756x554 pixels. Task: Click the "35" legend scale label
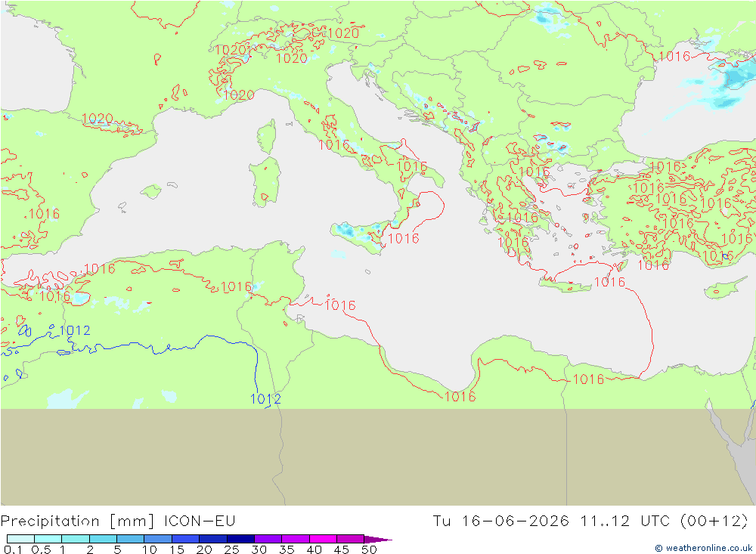tap(287, 549)
